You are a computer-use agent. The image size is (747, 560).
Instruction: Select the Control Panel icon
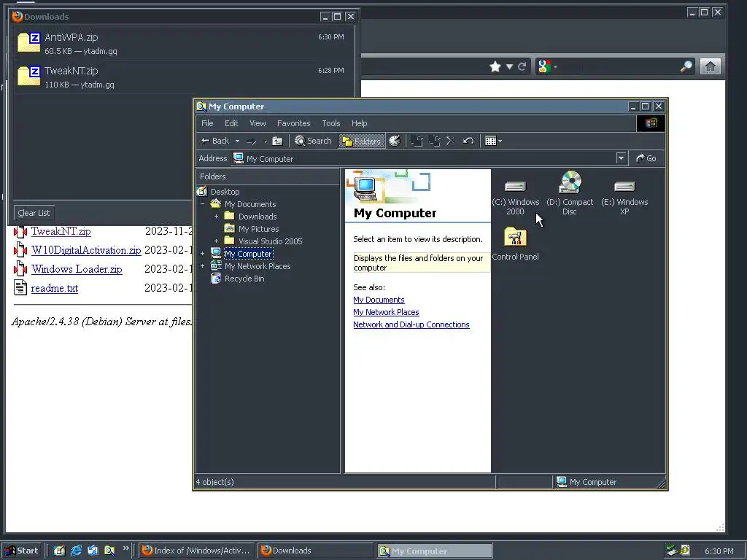pos(516,244)
